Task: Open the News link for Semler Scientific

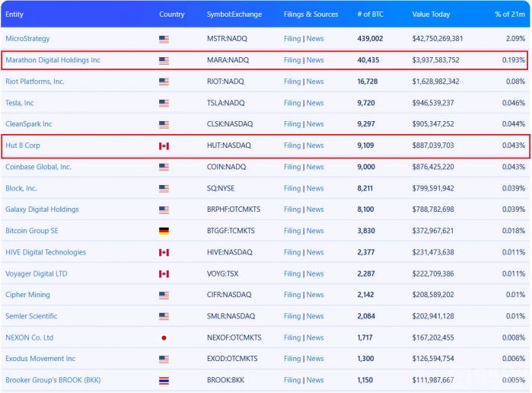Action: pos(315,316)
